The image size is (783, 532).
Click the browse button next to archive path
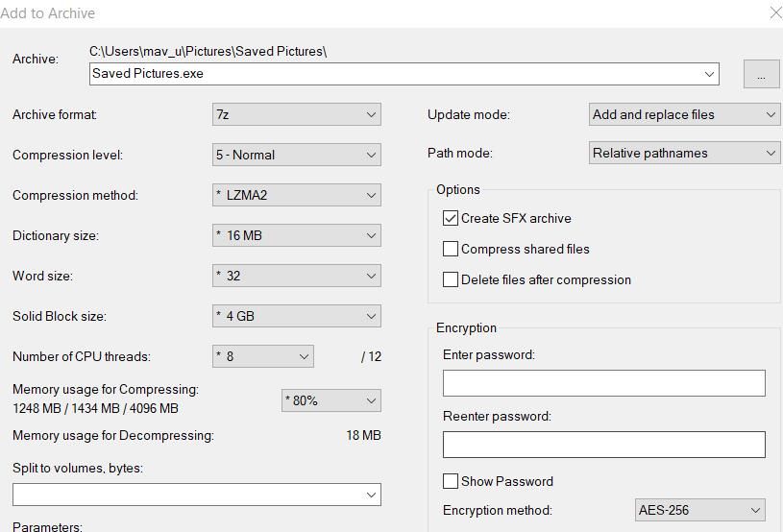click(761, 74)
